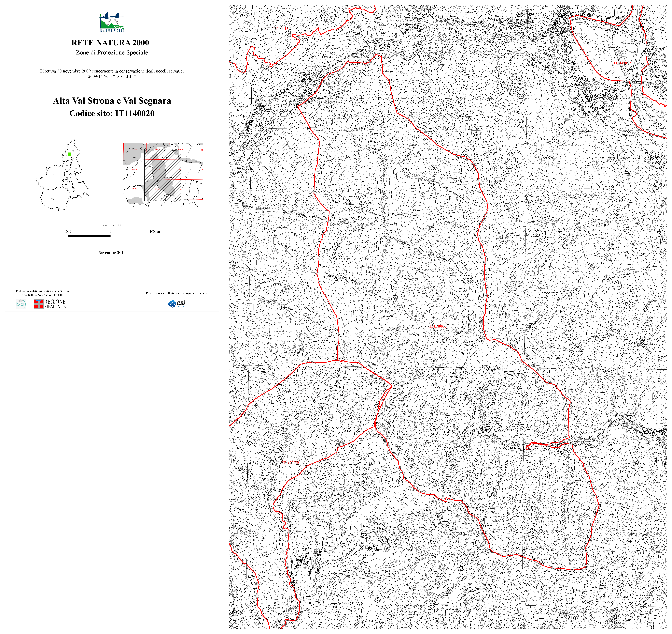Image resolution: width=672 pixels, height=634 pixels.
Task: Click the 1000 m label on the scale bar
Action: (155, 232)
